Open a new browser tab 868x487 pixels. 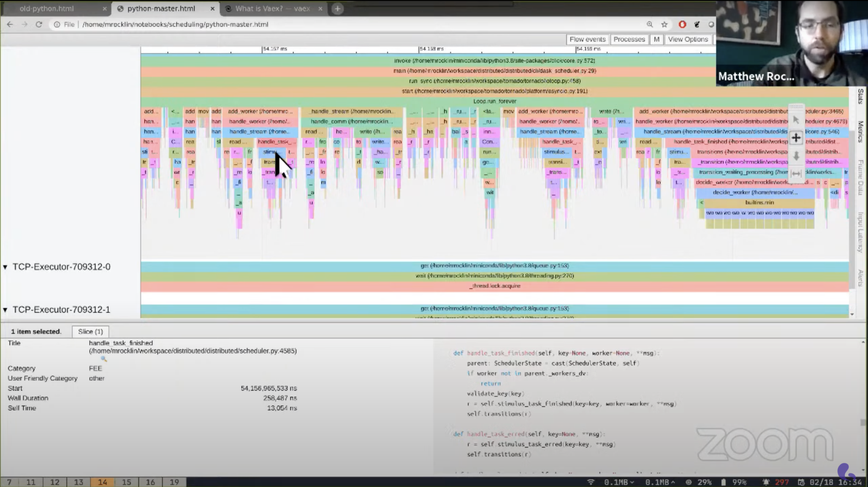(x=337, y=8)
